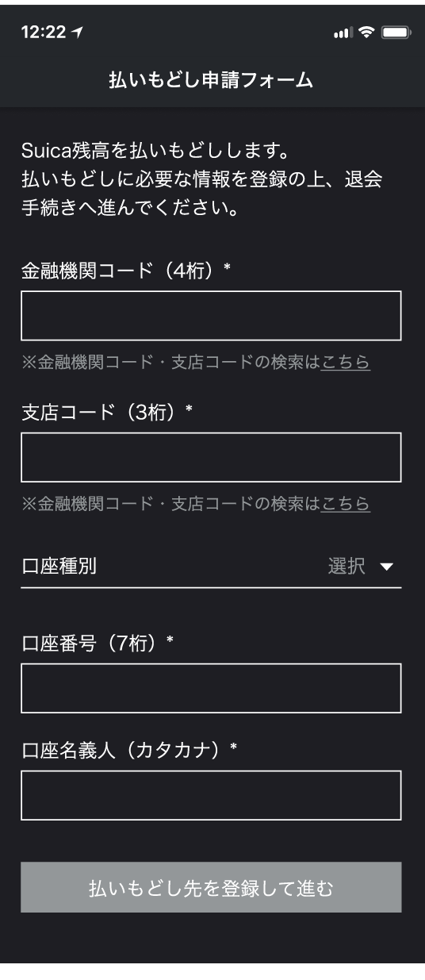The width and height of the screenshot is (425, 980).
Task: Focus the 金融機関コード (4桁) input field
Action: point(211,315)
